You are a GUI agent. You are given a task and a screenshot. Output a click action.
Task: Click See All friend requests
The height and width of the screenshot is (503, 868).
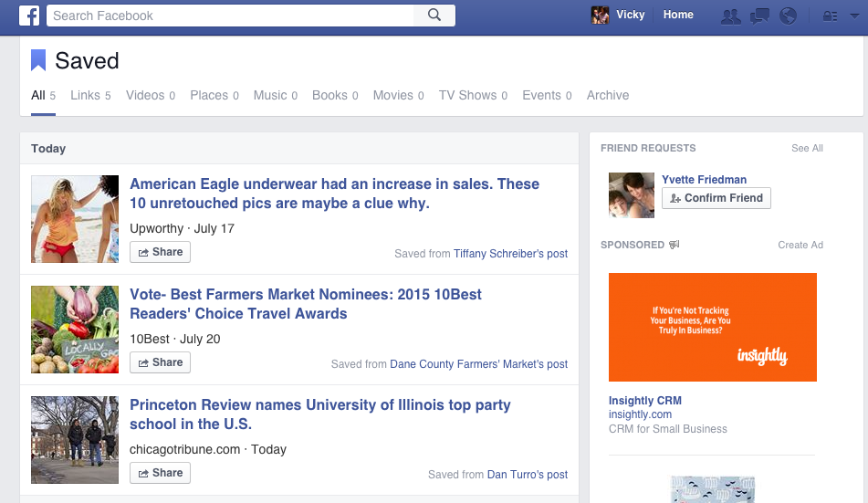807,148
